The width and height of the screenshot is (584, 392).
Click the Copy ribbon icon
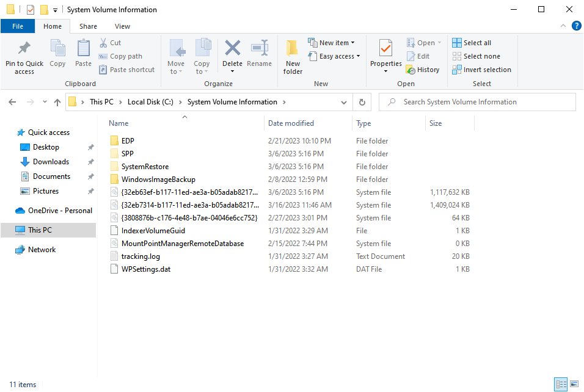pos(58,48)
